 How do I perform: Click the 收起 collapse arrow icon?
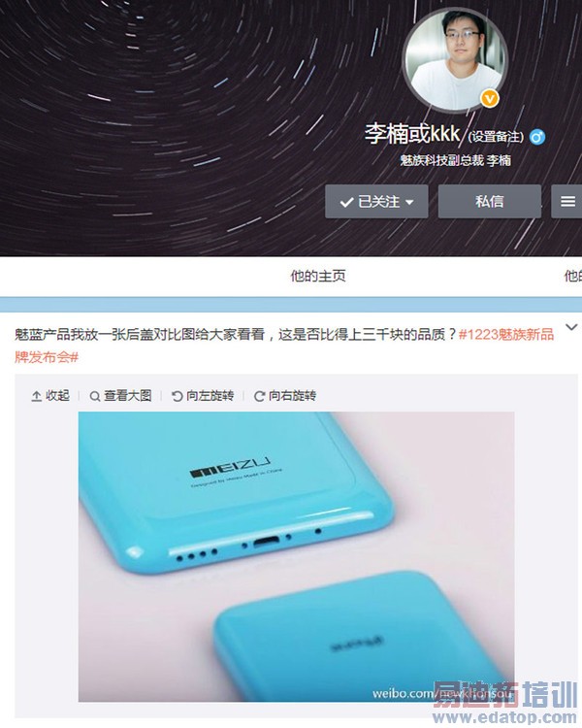(36, 396)
